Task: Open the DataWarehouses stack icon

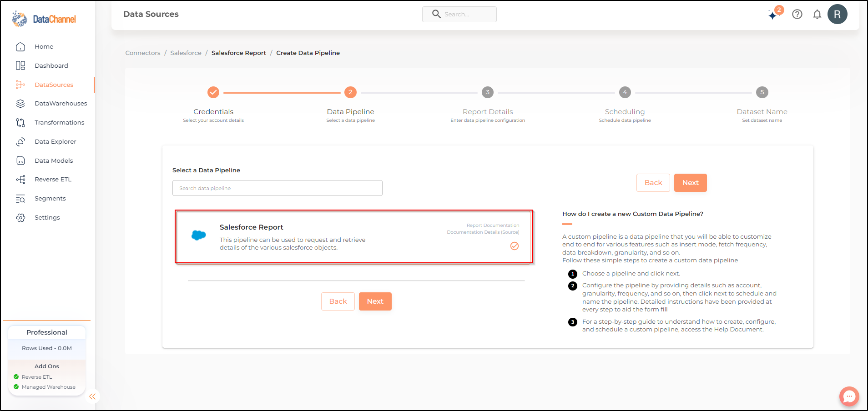Action: coord(20,104)
